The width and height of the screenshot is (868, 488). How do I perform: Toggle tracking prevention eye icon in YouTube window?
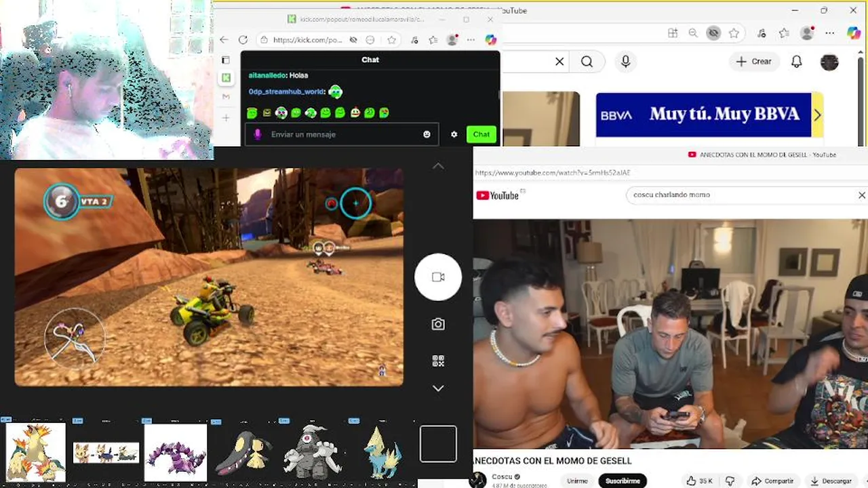click(713, 33)
